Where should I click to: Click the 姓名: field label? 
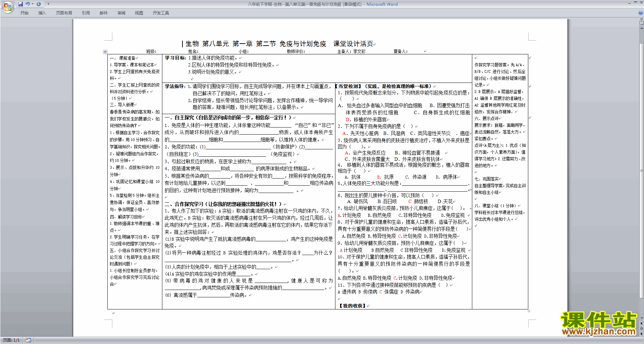tap(193, 51)
